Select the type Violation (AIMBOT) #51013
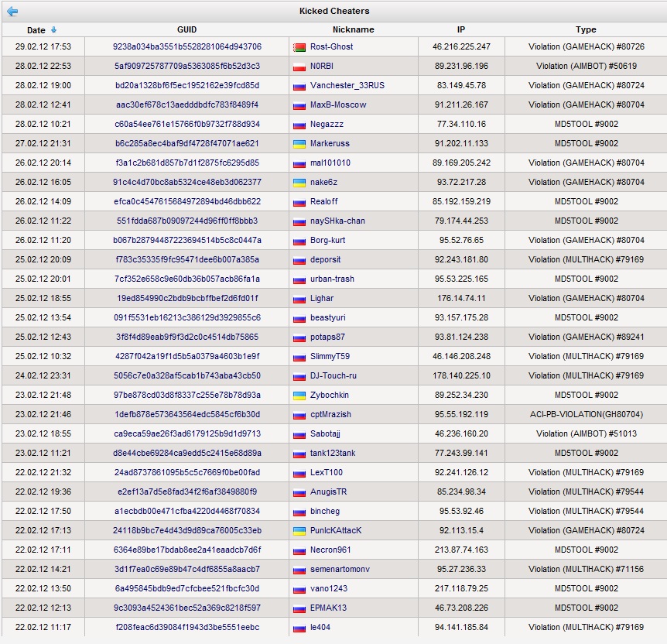The image size is (667, 644). click(587, 433)
